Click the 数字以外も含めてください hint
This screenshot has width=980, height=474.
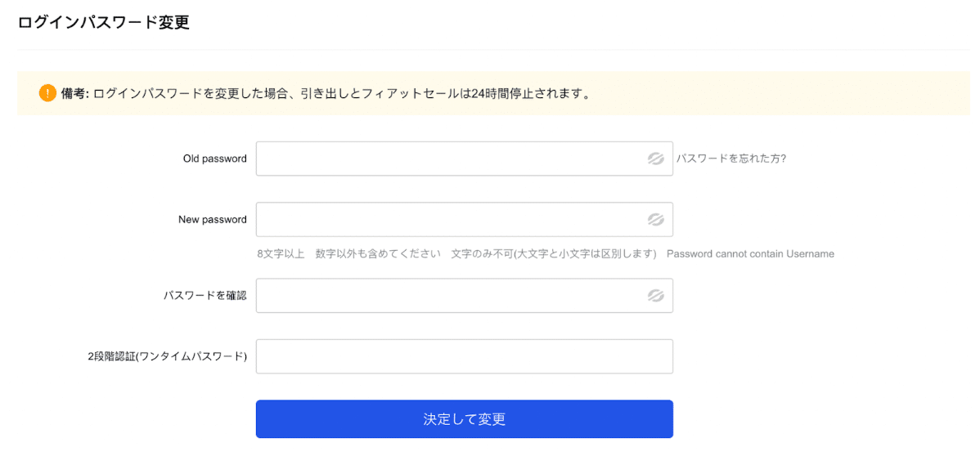[378, 254]
